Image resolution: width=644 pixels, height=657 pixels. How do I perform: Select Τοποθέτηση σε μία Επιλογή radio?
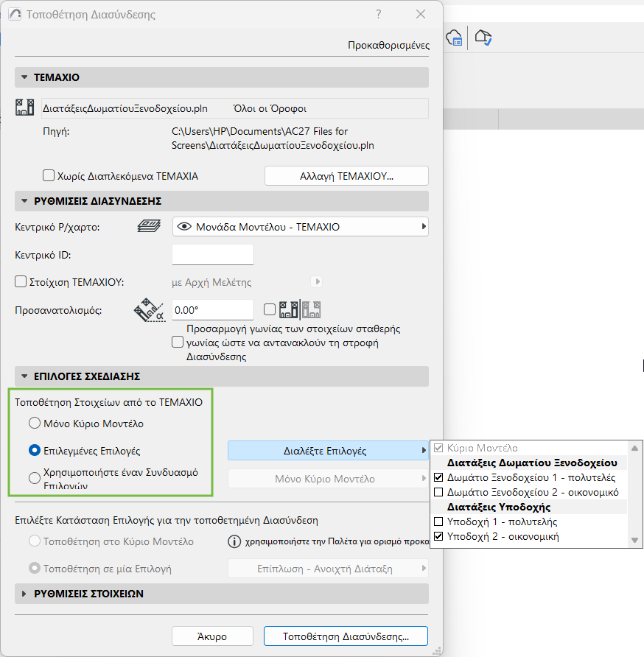click(35, 569)
